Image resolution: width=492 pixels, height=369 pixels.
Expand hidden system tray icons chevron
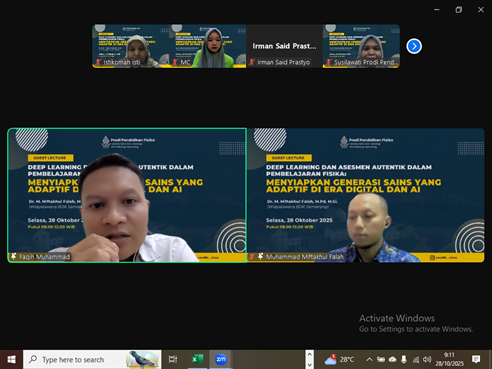point(369,359)
